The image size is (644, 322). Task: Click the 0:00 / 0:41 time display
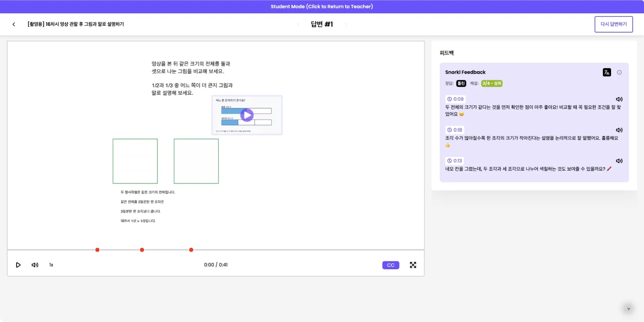216,265
